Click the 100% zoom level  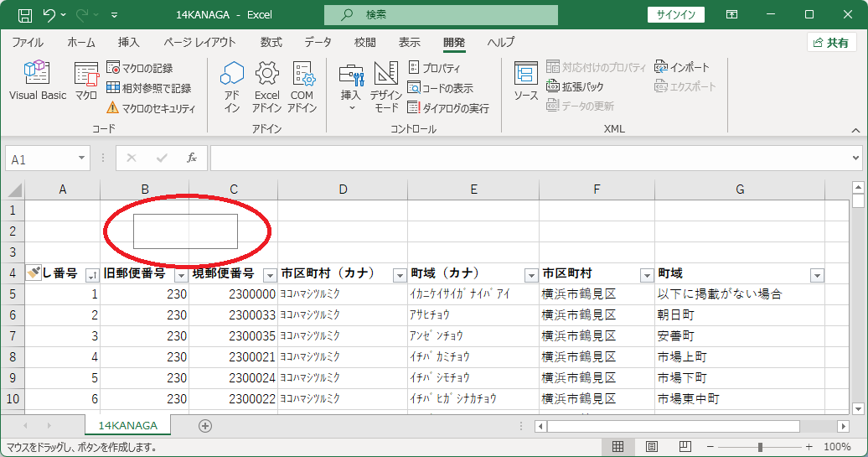[837, 446]
